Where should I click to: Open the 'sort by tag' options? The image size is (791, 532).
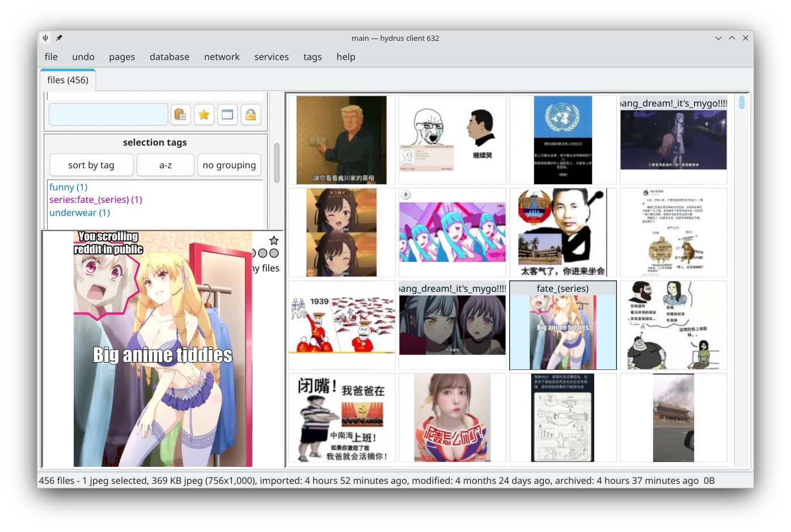(x=91, y=165)
